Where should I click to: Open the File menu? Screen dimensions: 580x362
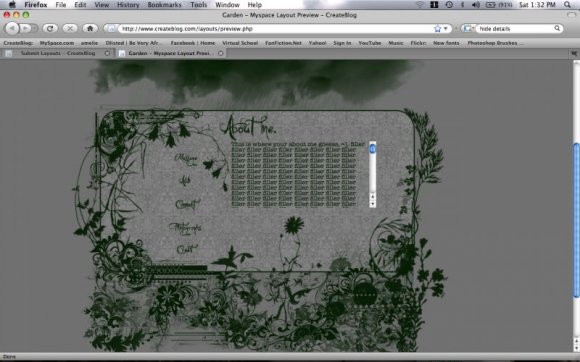click(x=61, y=5)
